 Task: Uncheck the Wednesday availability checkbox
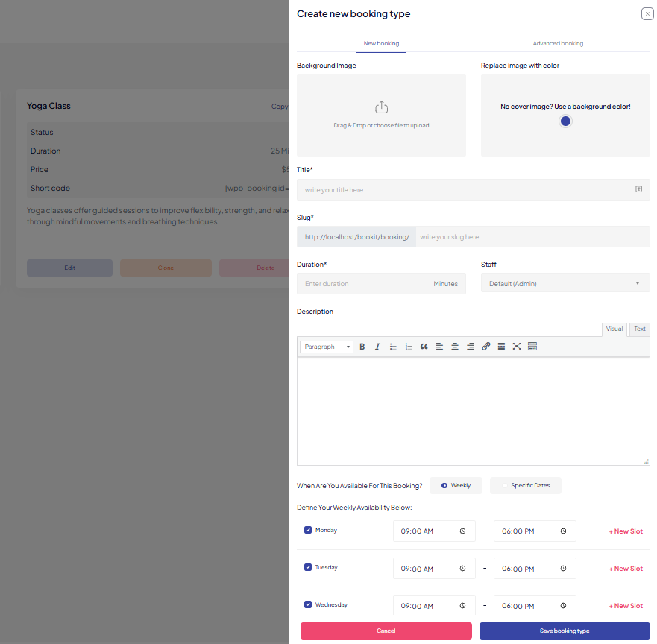click(308, 604)
